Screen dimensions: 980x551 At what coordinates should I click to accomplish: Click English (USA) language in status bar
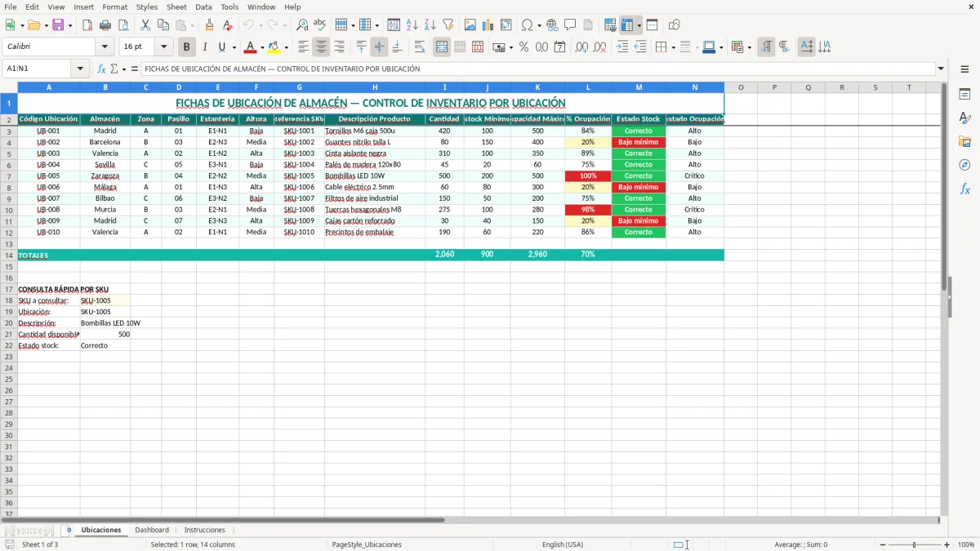click(563, 544)
